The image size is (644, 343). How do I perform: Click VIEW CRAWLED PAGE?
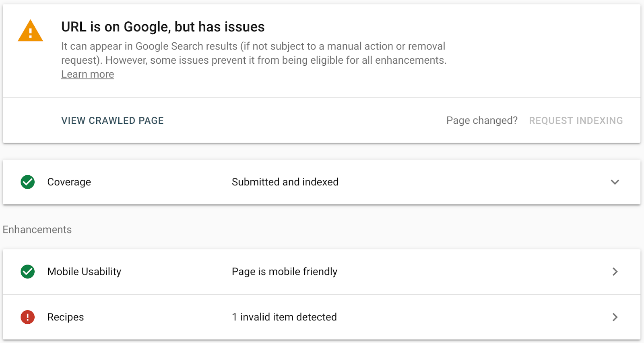point(112,120)
